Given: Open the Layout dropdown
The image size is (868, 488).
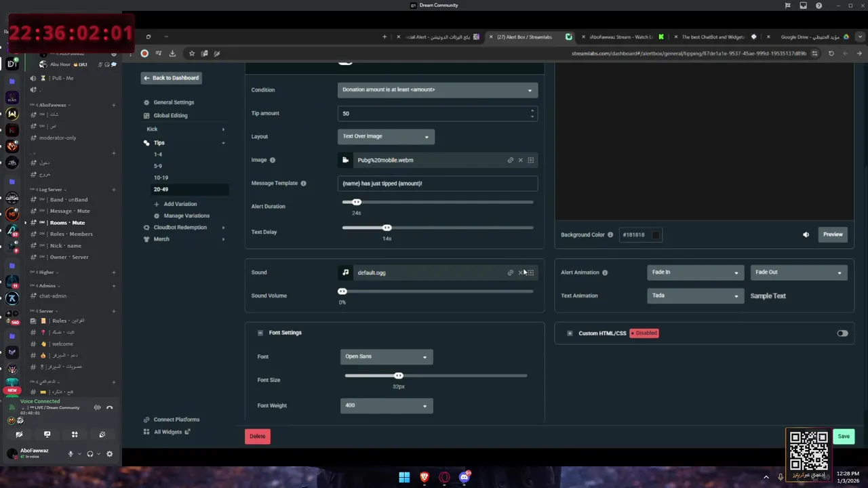Looking at the screenshot, I should pyautogui.click(x=386, y=136).
